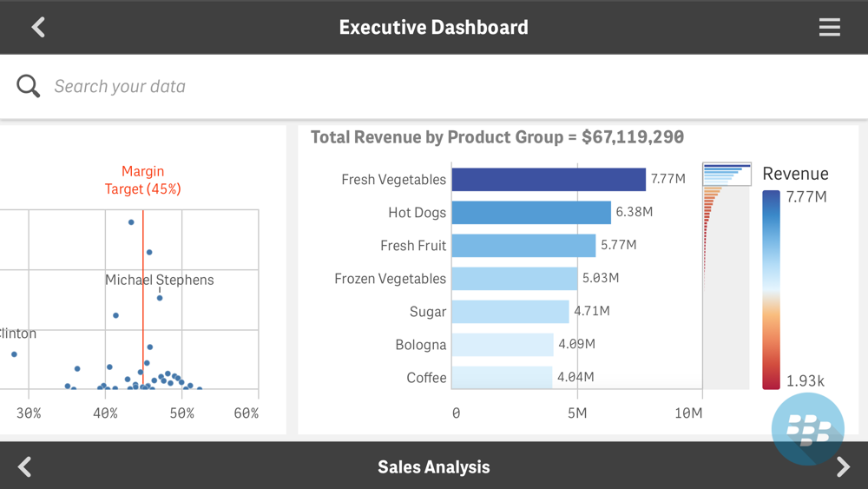Viewport: 868px width, 489px height.
Task: Select the Fresh Fruit bar
Action: (x=523, y=245)
